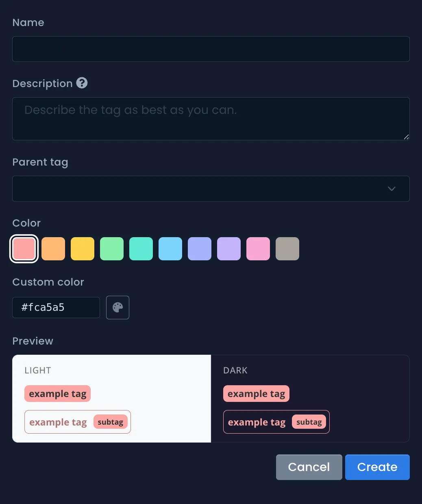
Task: Click the Description help question mark icon
Action: (82, 83)
